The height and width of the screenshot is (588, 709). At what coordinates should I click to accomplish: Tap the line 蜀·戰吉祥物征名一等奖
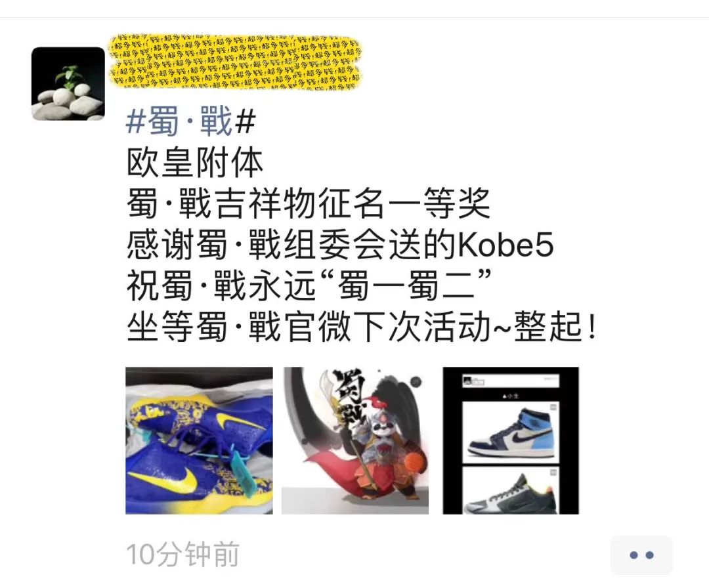click(x=309, y=203)
